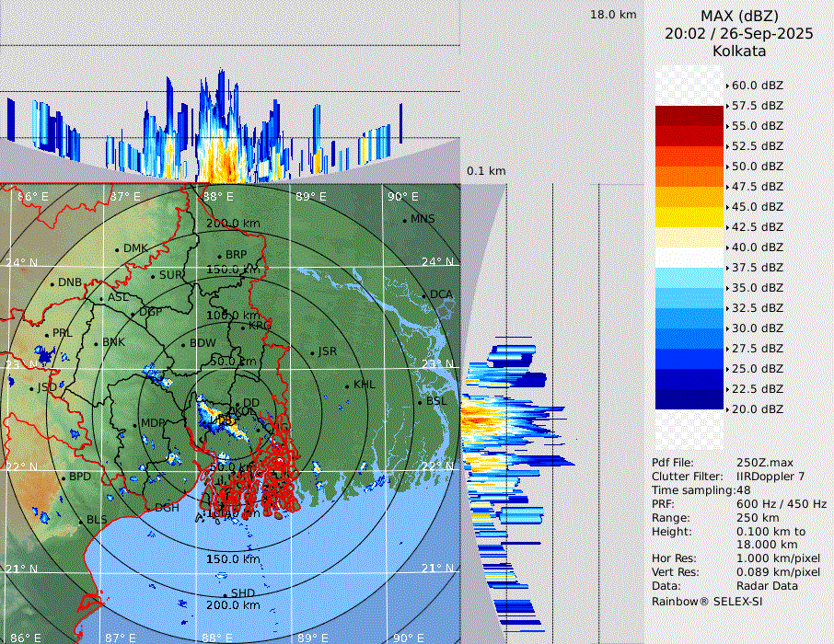Select the JSR station marker

[x=312, y=352]
